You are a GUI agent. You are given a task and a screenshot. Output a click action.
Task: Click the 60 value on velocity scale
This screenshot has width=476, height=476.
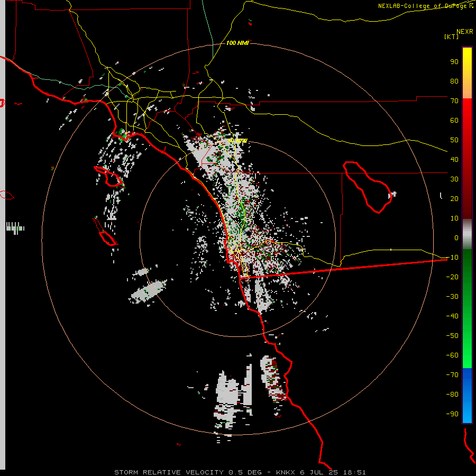454,120
